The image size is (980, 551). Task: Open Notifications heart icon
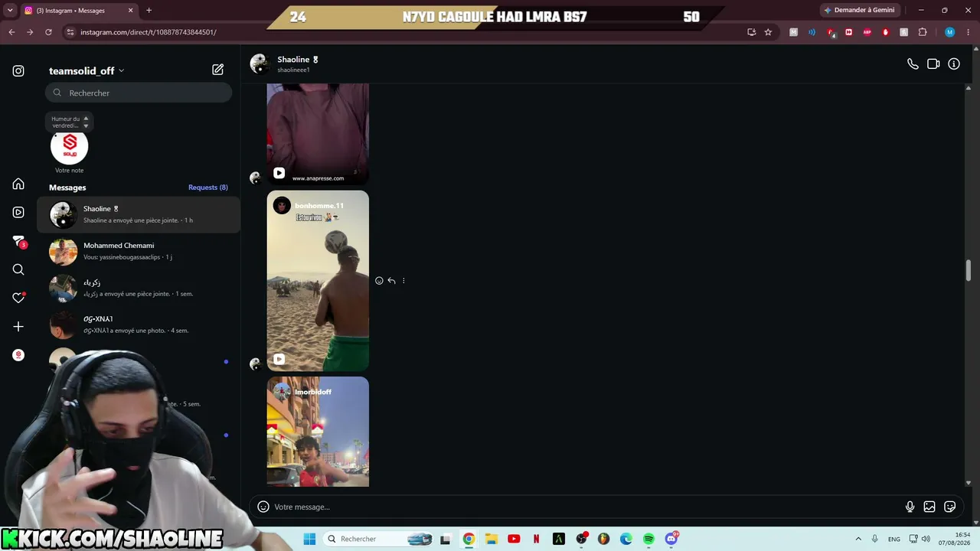coord(18,298)
